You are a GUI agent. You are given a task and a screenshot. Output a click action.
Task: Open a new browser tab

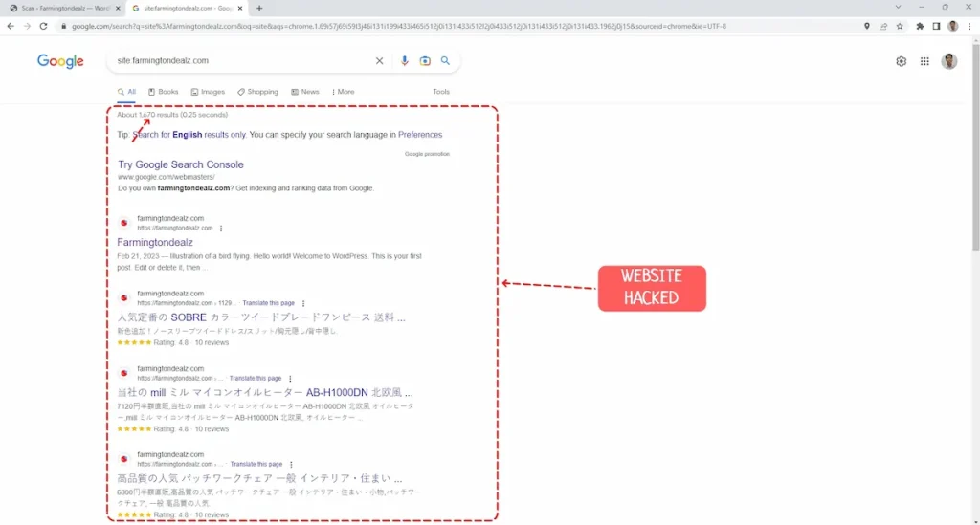click(x=259, y=8)
